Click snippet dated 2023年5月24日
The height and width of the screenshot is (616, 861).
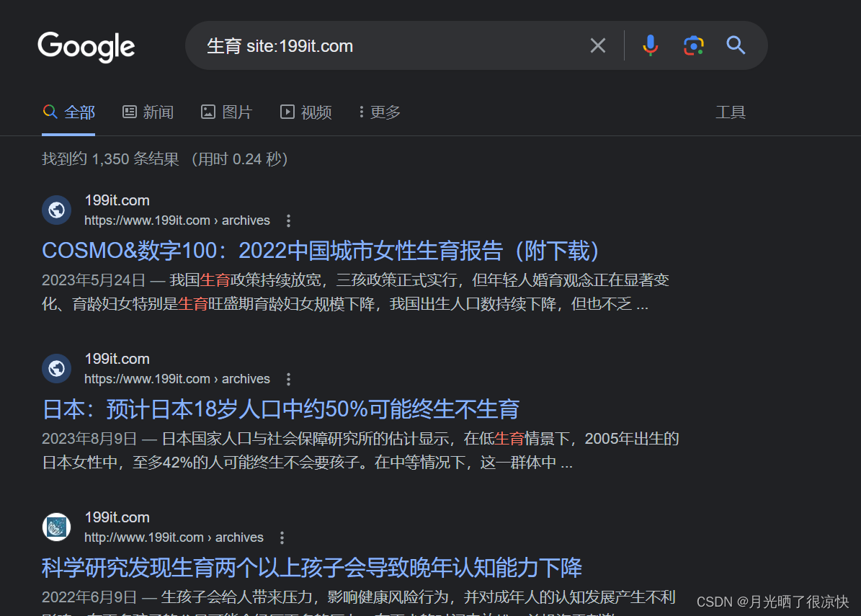click(356, 292)
